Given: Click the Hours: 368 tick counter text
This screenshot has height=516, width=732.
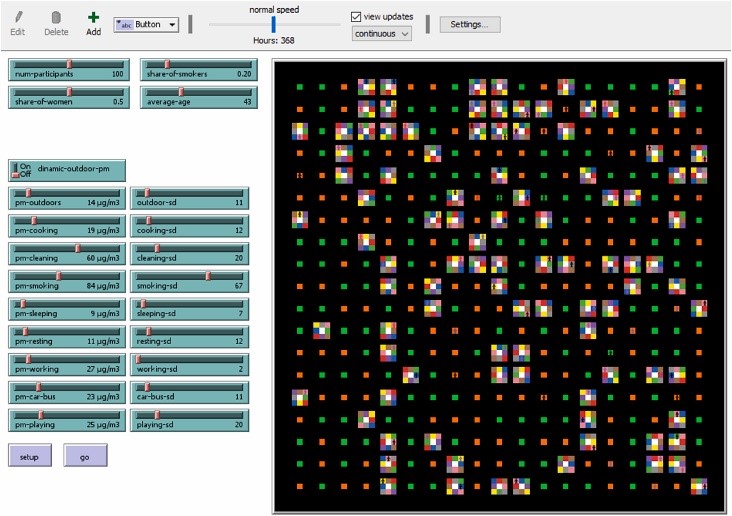Looking at the screenshot, I should [x=274, y=41].
